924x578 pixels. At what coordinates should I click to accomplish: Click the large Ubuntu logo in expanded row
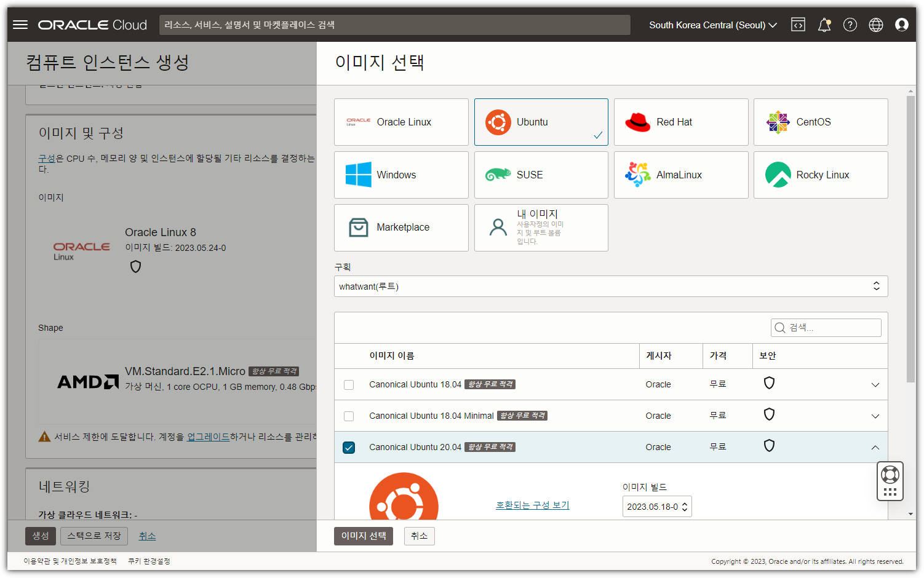404,496
